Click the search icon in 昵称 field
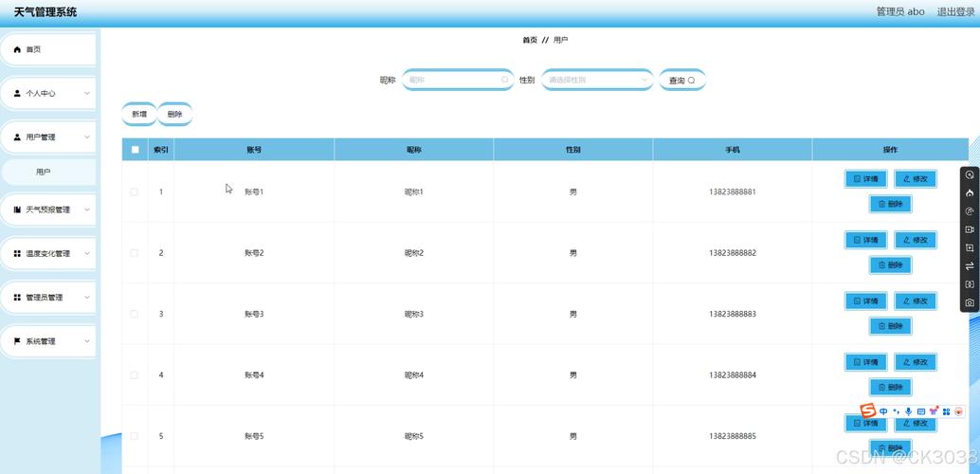 pos(505,80)
